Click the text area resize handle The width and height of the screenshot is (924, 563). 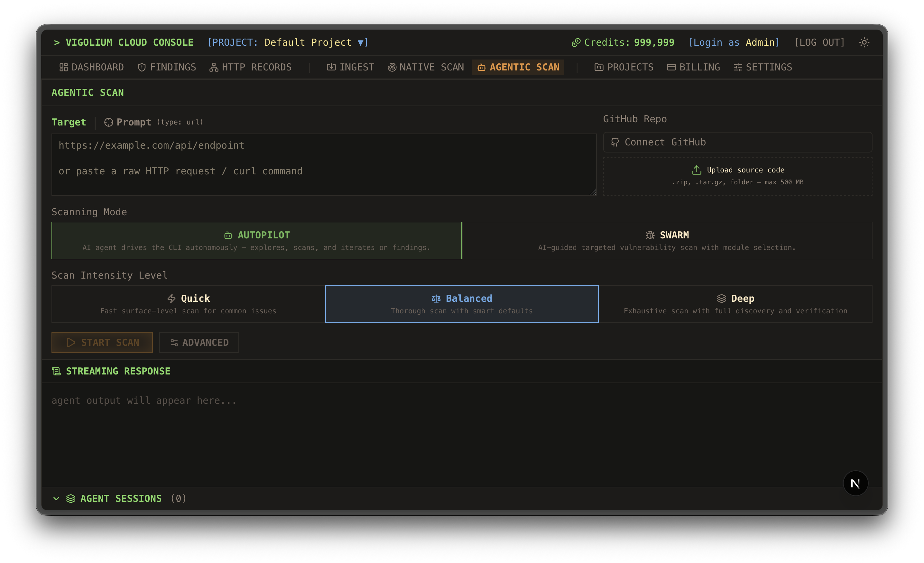click(593, 192)
